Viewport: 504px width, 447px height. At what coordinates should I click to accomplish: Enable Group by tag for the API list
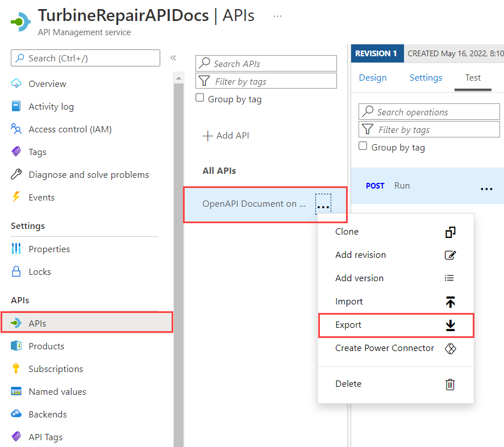199,98
